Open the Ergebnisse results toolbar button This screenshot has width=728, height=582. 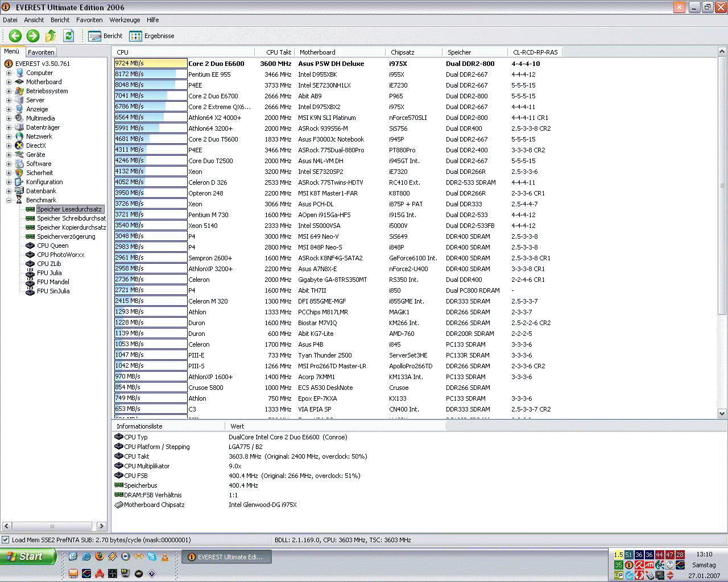[x=152, y=36]
